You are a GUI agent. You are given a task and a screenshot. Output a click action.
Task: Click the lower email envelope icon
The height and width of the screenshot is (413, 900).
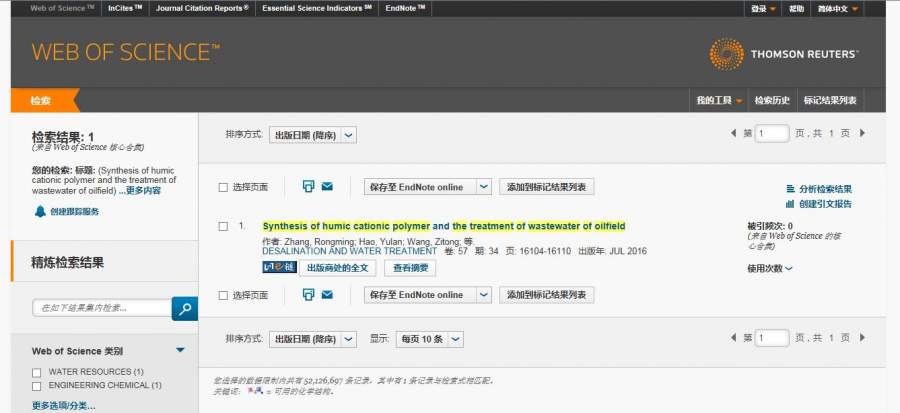pyautogui.click(x=327, y=294)
